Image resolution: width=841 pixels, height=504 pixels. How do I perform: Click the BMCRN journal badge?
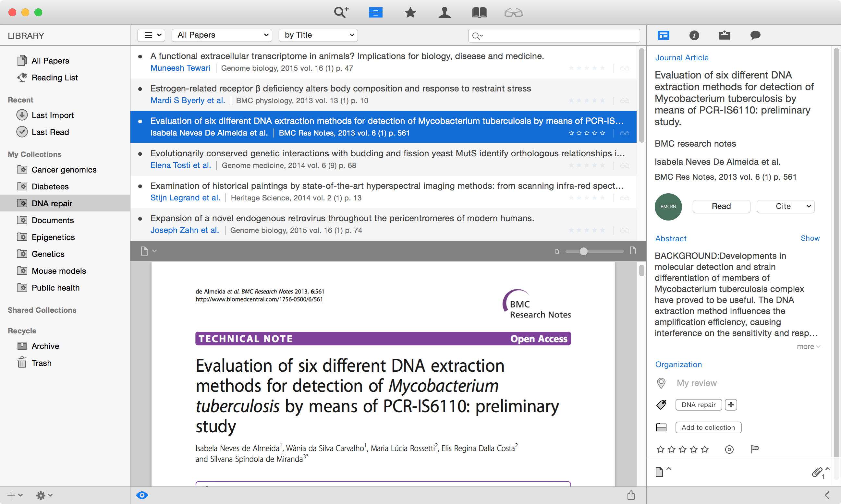tap(668, 207)
